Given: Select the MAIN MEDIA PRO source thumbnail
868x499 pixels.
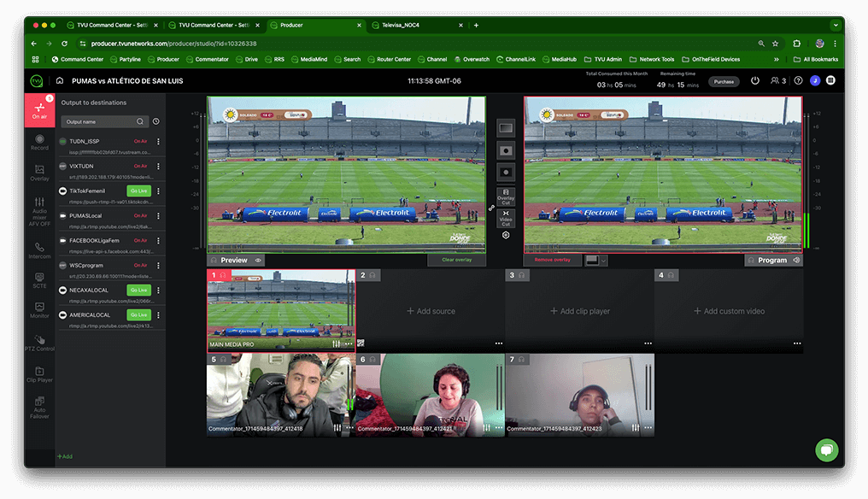Looking at the screenshot, I should pos(281,311).
